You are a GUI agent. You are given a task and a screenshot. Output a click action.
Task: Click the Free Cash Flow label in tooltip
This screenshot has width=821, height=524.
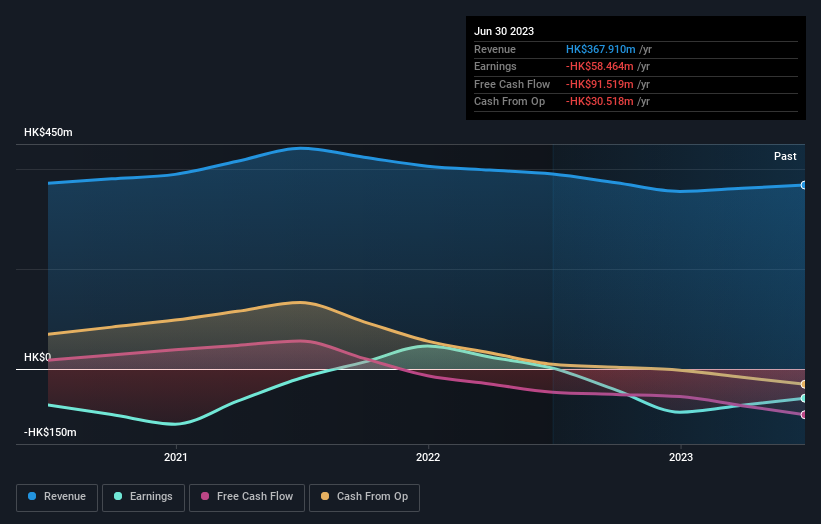512,84
